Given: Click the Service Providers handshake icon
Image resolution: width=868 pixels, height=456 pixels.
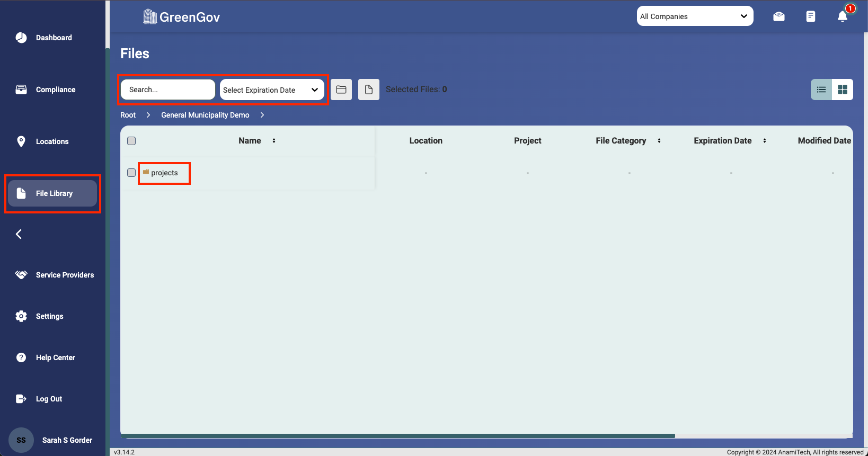Looking at the screenshot, I should [21, 275].
